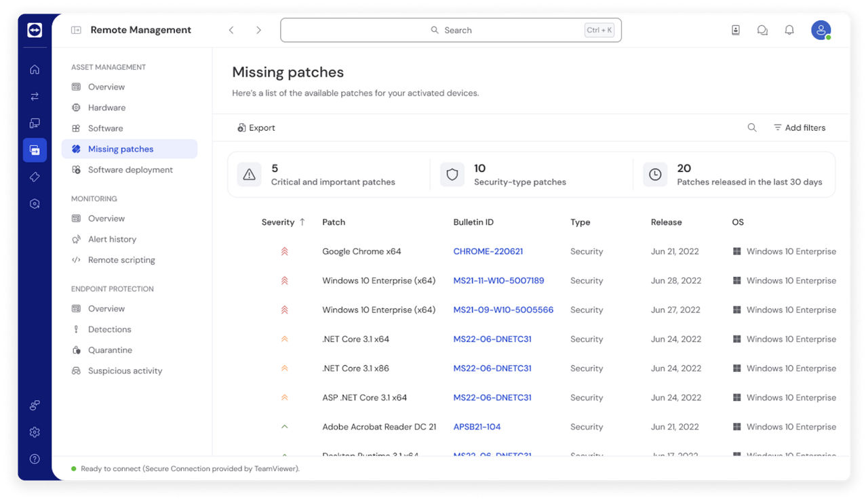
Task: Click the OS column header
Action: point(738,222)
